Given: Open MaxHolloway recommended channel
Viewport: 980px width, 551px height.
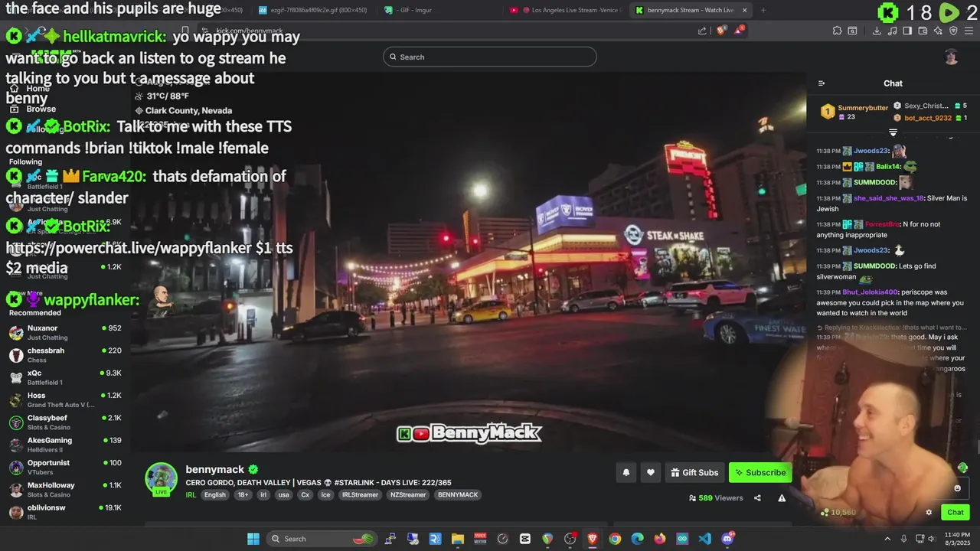Looking at the screenshot, I should 65,490.
